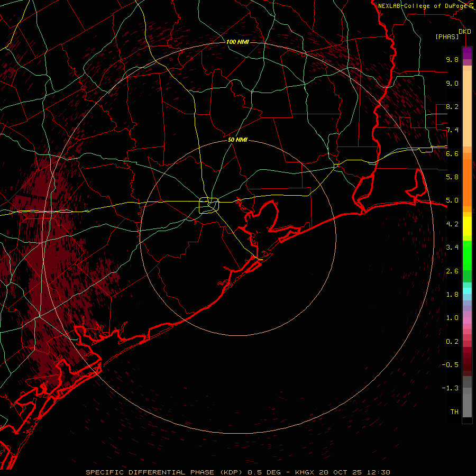This screenshot has height=476, width=476.
Task: Click the 0.2 value on color scale
Action: coord(452,342)
